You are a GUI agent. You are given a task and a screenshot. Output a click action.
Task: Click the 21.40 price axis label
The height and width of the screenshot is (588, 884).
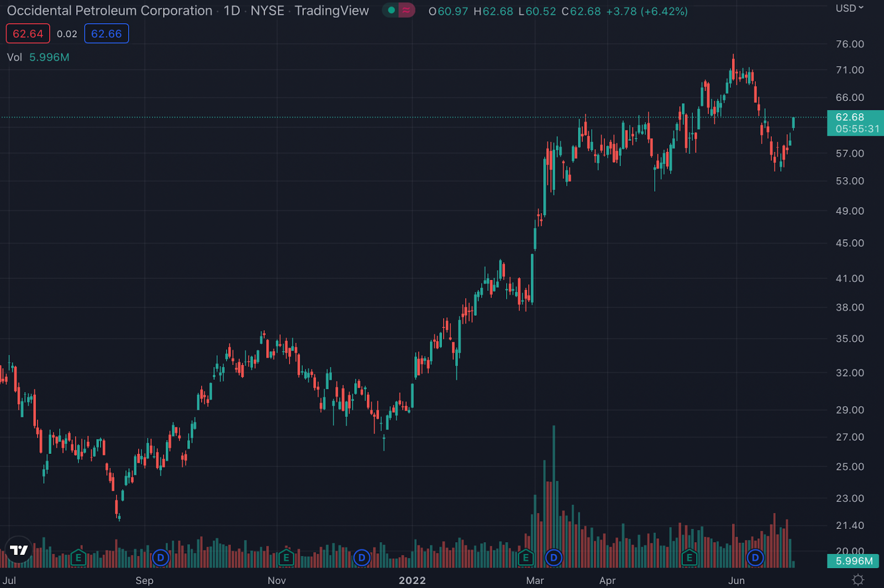(x=850, y=525)
